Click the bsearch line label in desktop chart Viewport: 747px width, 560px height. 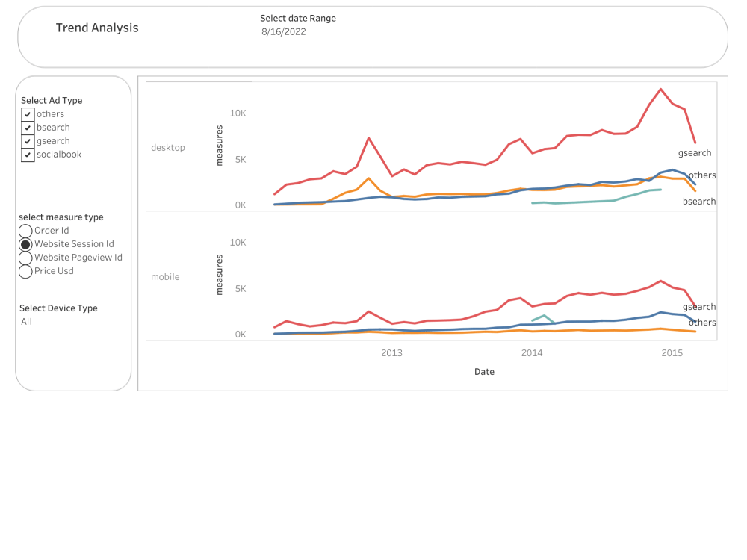699,202
